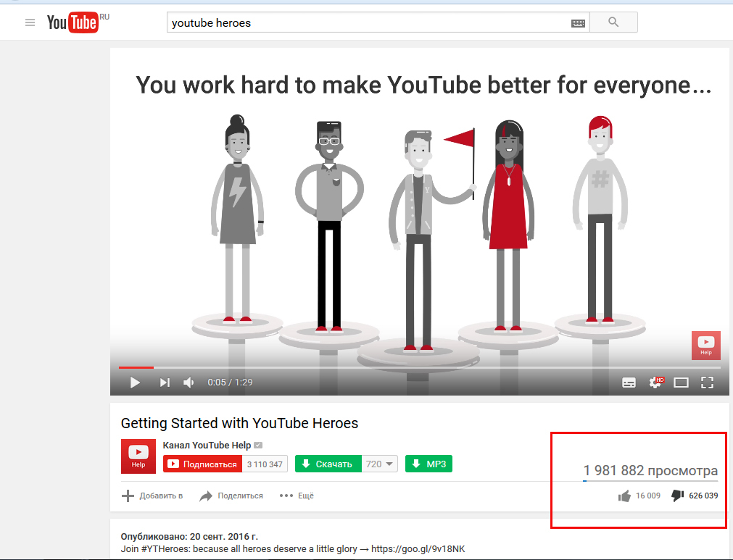
Task: Click the view count 1 981 882 просмотра
Action: pyautogui.click(x=650, y=470)
